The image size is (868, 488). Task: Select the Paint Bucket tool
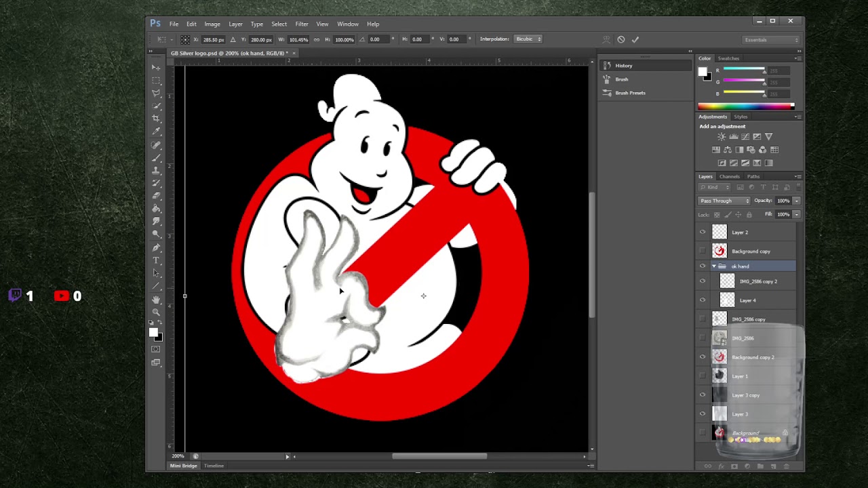[x=156, y=209]
